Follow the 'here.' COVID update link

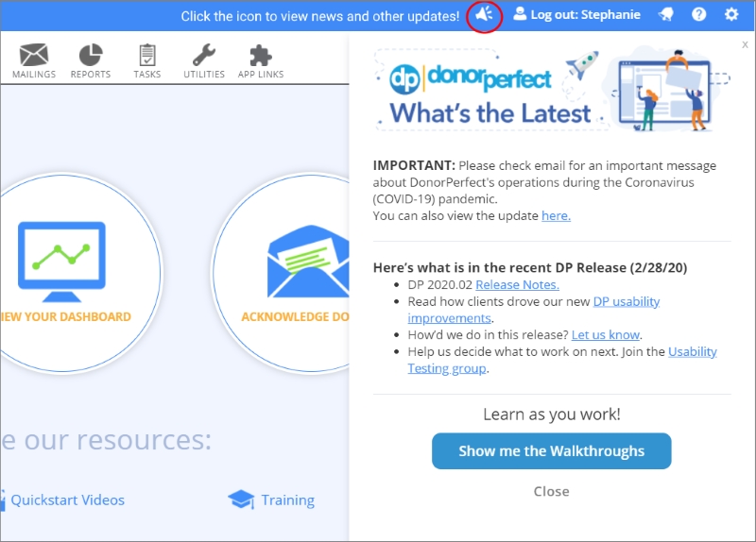tap(556, 216)
